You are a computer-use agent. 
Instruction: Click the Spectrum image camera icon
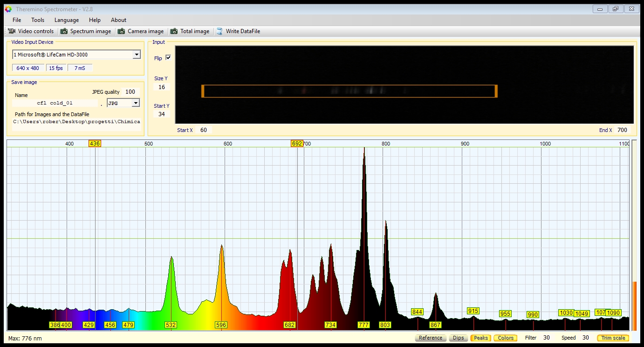(x=64, y=31)
